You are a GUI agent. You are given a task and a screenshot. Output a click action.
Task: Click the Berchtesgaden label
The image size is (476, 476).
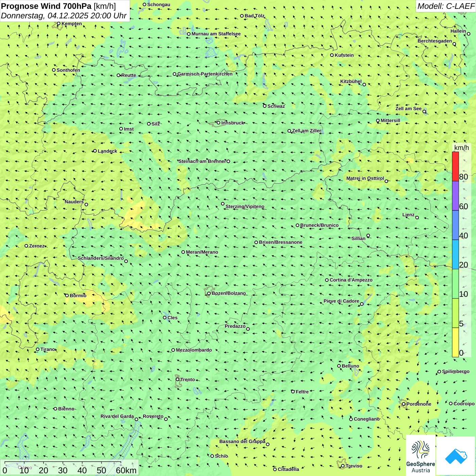pos(435,41)
